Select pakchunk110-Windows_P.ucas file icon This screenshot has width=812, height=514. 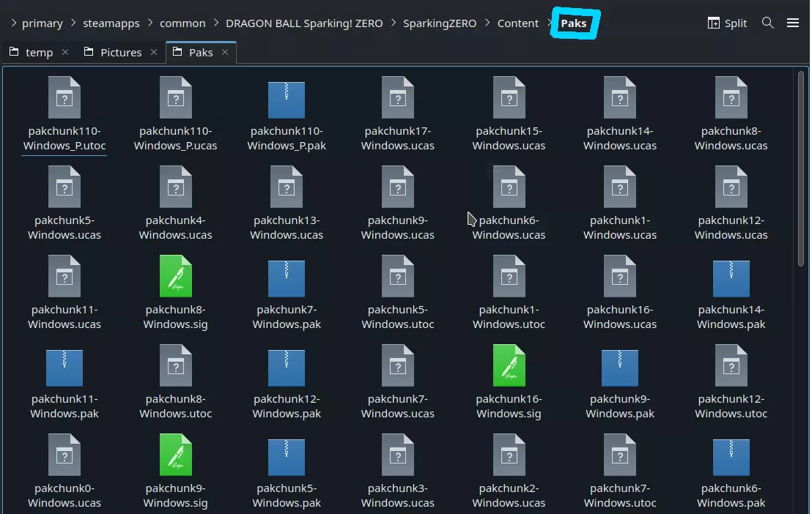(176, 97)
